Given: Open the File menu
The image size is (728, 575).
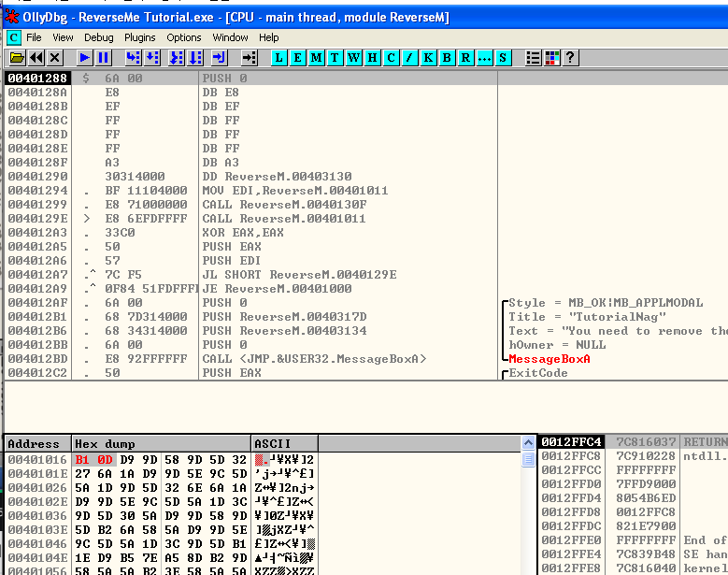Looking at the screenshot, I should pyautogui.click(x=34, y=37).
